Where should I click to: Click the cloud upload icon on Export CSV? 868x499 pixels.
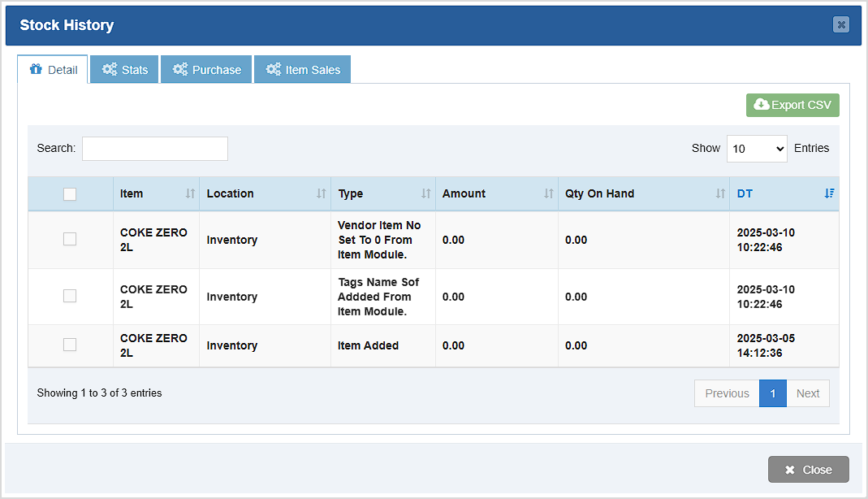pos(762,105)
